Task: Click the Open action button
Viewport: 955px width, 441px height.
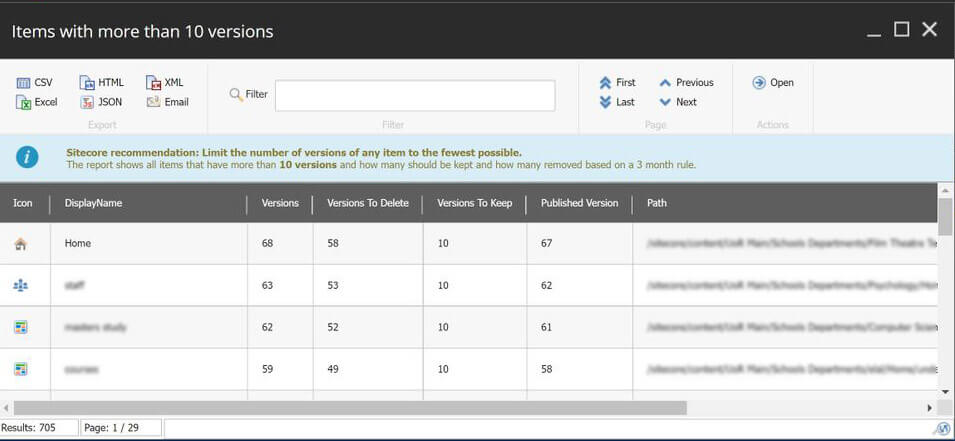Action: pyautogui.click(x=773, y=83)
